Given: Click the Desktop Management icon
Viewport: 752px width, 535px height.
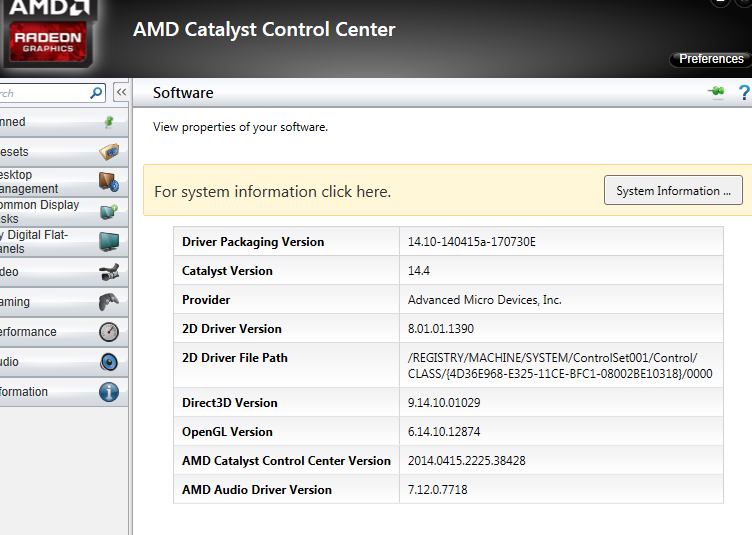Looking at the screenshot, I should click(109, 182).
